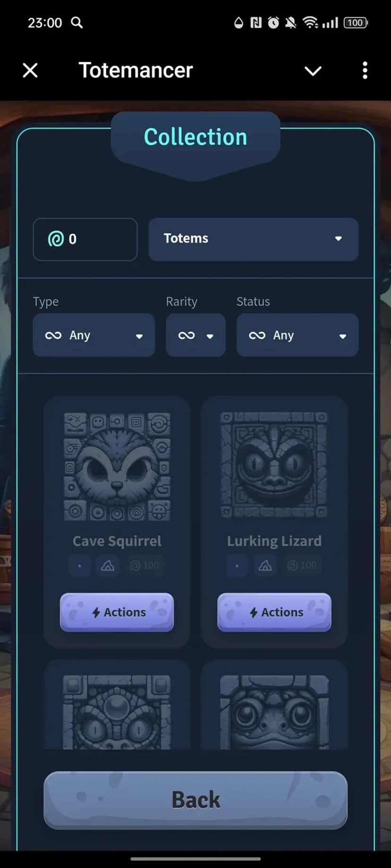The height and width of the screenshot is (868, 391).
Task: Select the Cave Squirrel totem image
Action: [117, 467]
